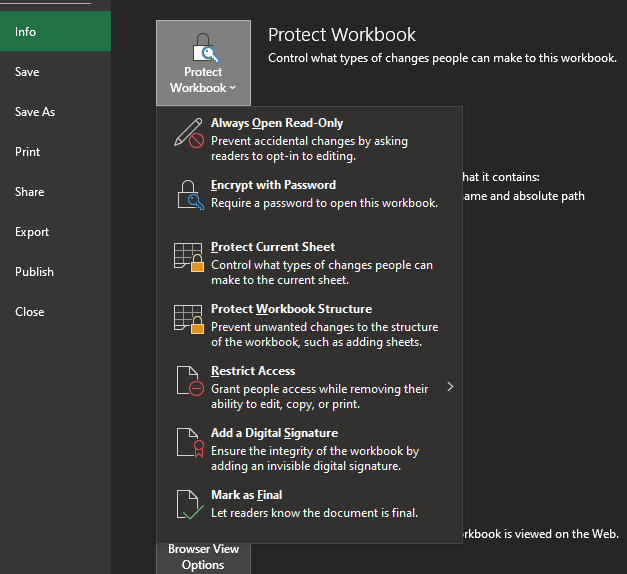Click Save in the left sidebar

28,72
